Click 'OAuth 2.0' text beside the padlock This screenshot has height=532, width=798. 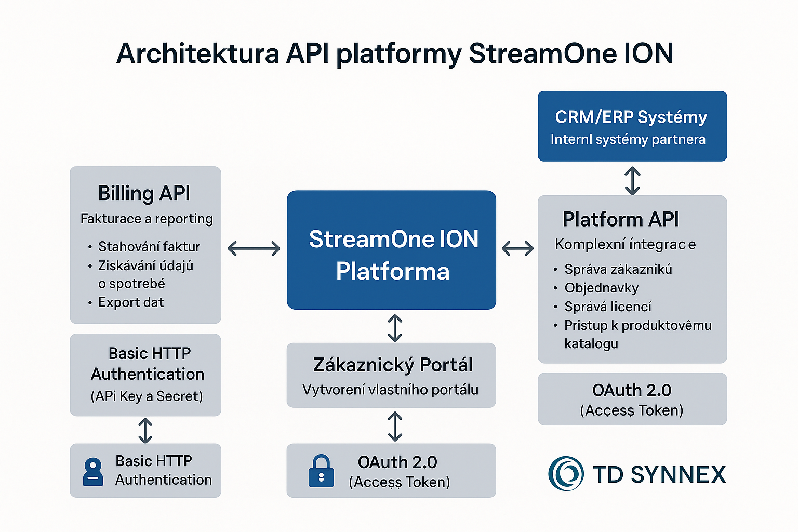(397, 462)
